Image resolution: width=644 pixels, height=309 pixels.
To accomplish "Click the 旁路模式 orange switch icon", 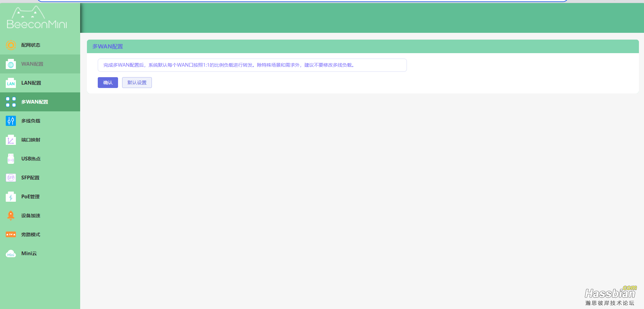I will pos(11,235).
